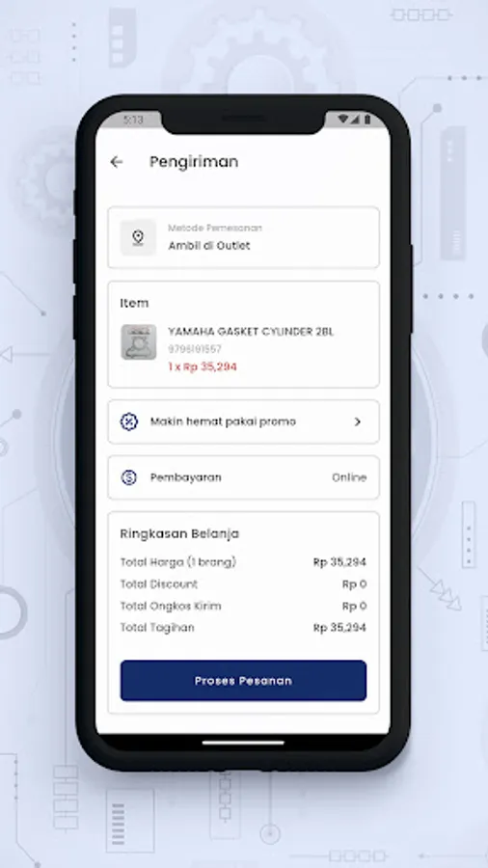Select YAMAHA GASKET CYLINDER 28L item name
488x868 pixels.
click(x=251, y=332)
